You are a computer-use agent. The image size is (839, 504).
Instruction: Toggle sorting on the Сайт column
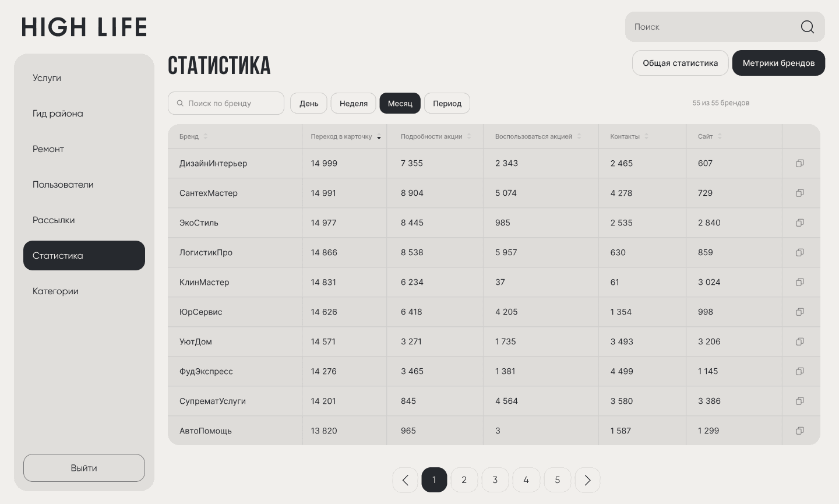[x=719, y=136]
